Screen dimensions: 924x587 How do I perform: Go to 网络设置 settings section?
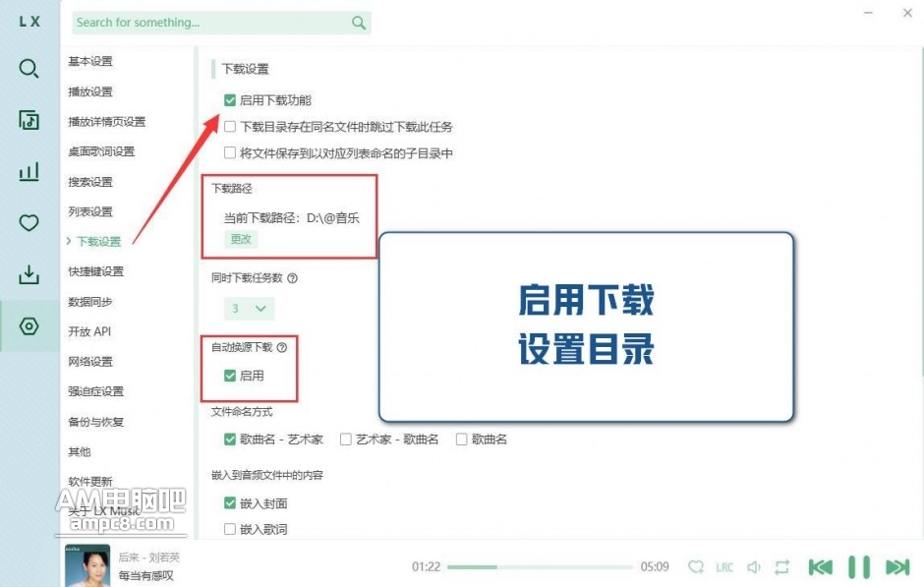tap(90, 362)
